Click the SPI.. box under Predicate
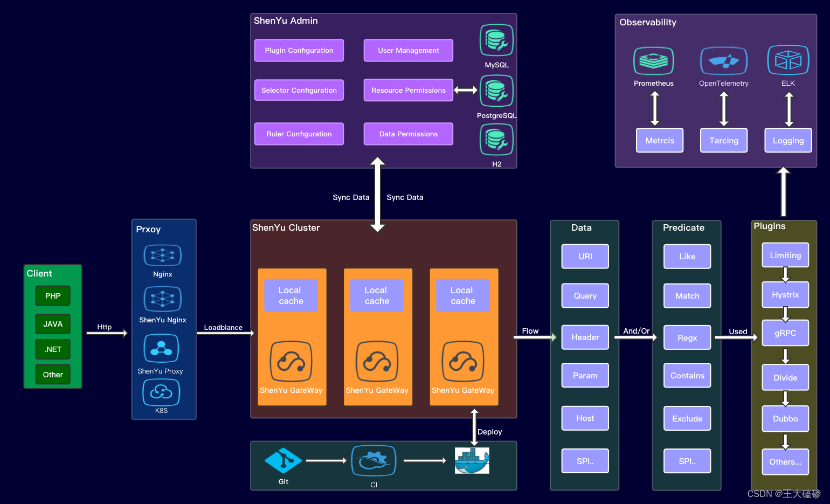 coord(687,461)
